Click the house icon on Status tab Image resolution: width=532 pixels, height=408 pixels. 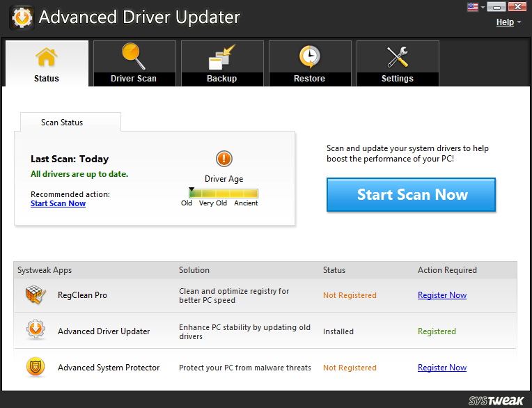coord(47,57)
